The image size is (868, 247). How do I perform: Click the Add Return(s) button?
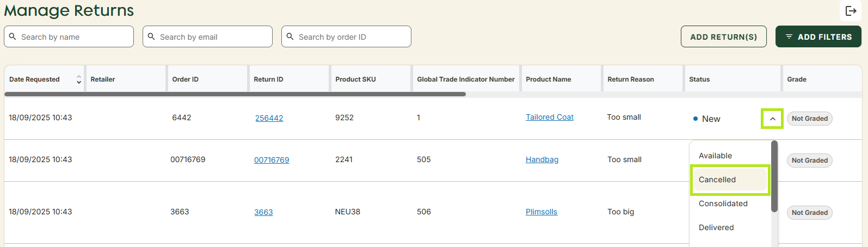[x=723, y=36]
